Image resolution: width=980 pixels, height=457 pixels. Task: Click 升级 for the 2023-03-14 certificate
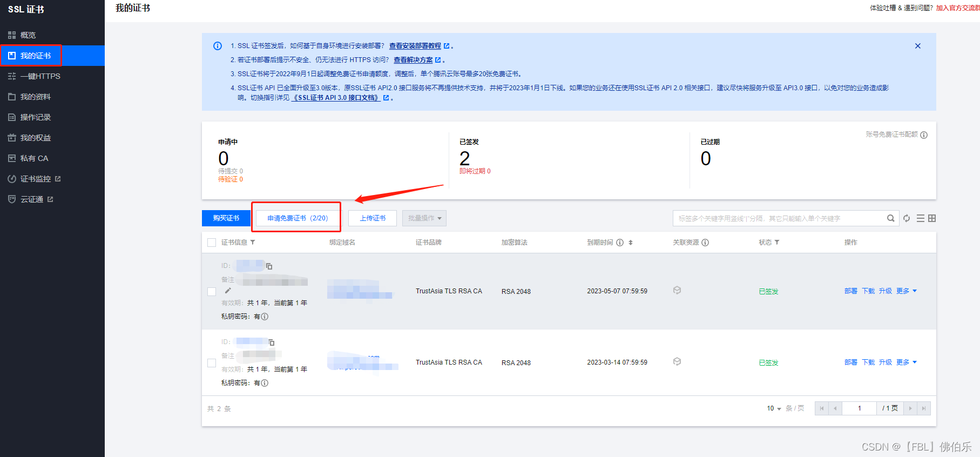point(886,362)
